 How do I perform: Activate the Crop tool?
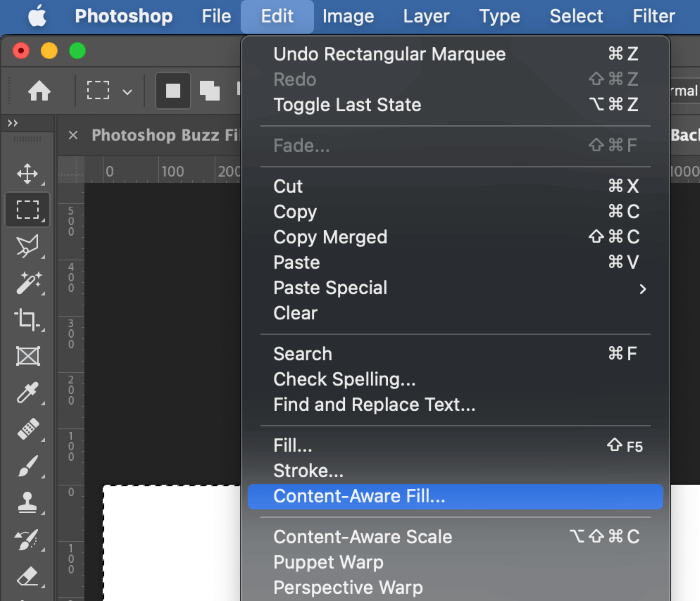tap(27, 320)
